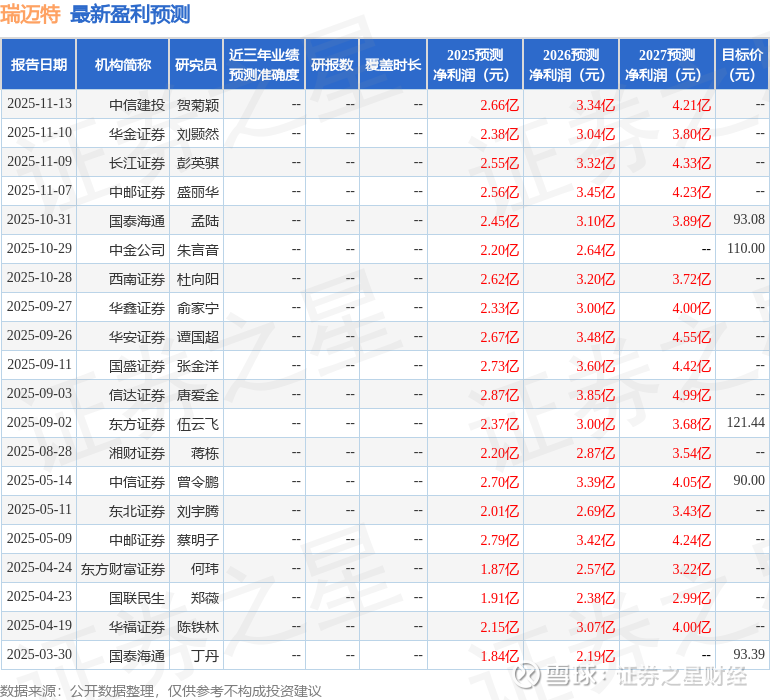Select the 2026预测净利润 column header
Image resolution: width=770 pixels, height=700 pixels.
[571, 64]
